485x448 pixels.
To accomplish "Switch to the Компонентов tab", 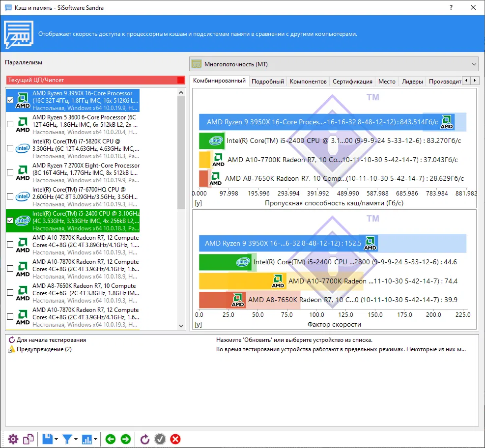I will 308,82.
